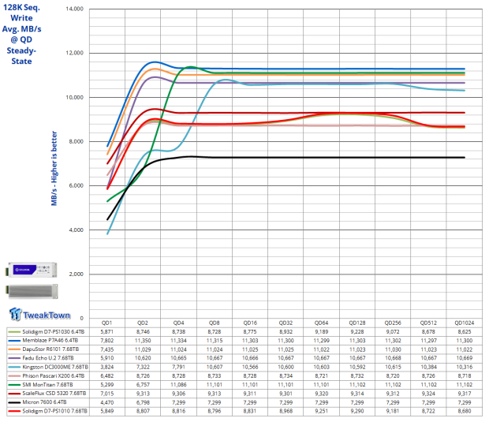The height and width of the screenshot is (448, 489).
Task: Click the 'QD256' column header
Action: (393, 323)
